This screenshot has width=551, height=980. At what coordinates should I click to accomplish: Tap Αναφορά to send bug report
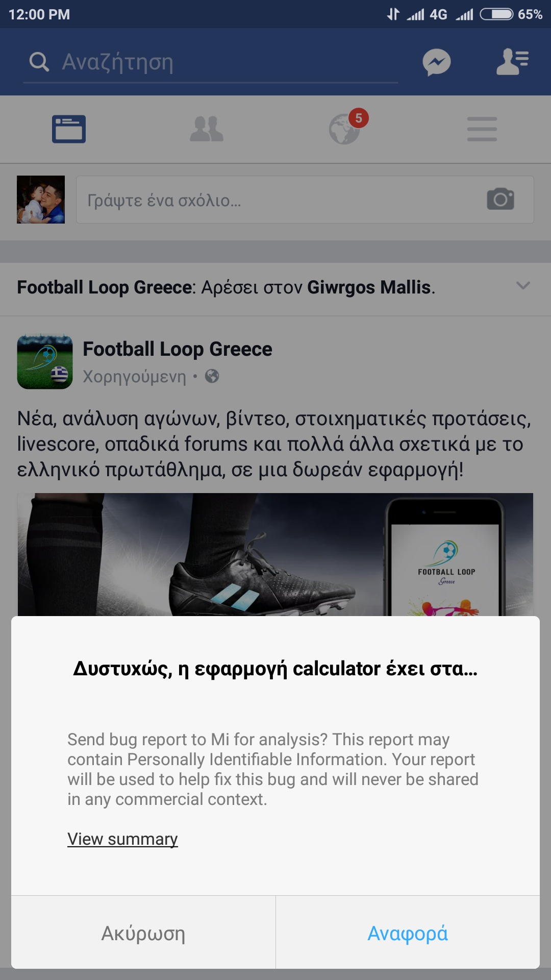pos(408,933)
